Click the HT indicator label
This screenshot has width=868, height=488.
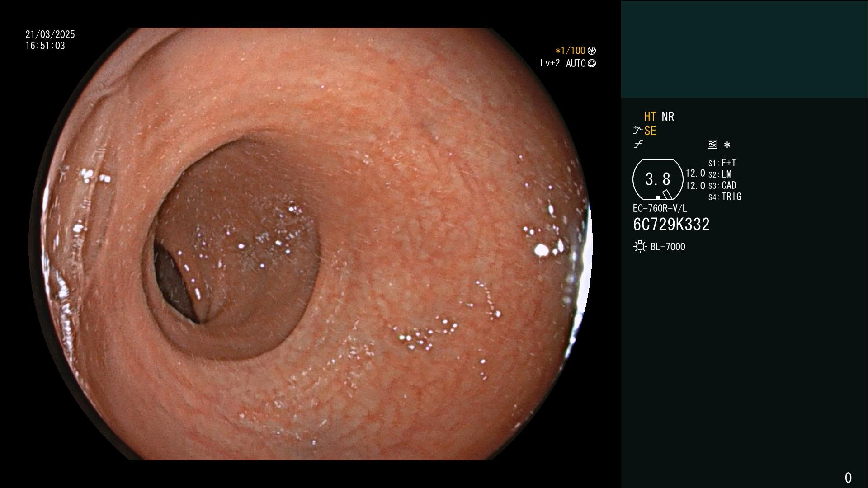pos(650,117)
